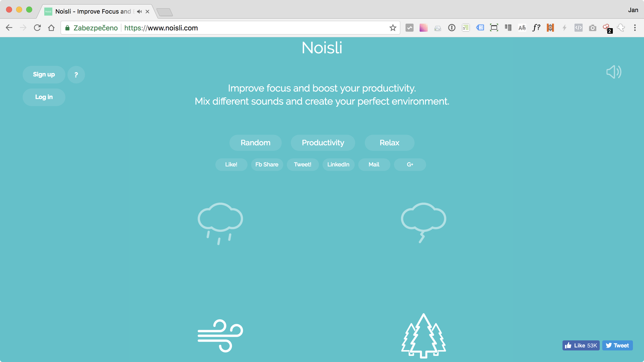The image size is (644, 362).
Task: Click the Ghostery extension icon
Action: (606, 28)
